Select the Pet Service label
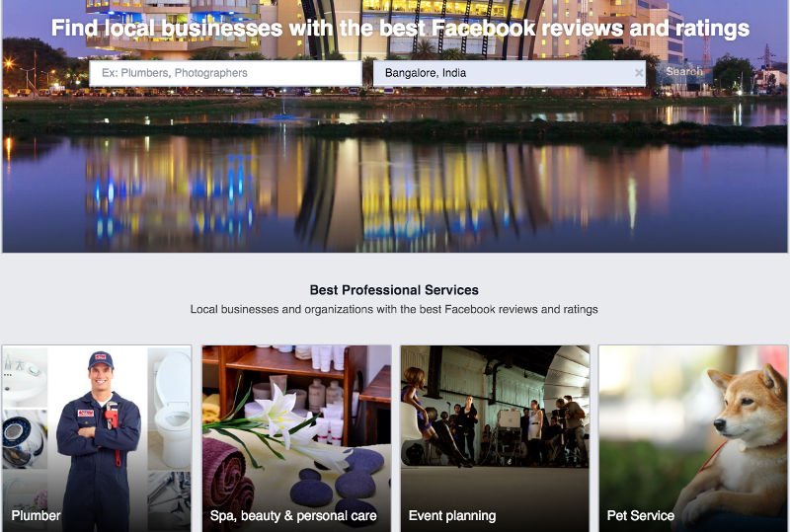Viewport: 790px width, 532px height. pyautogui.click(x=640, y=515)
